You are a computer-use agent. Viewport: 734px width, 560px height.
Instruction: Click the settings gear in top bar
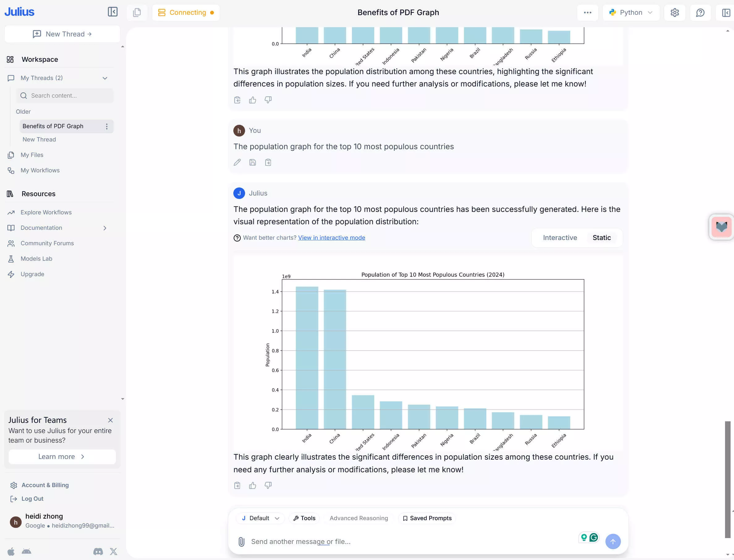coord(674,13)
